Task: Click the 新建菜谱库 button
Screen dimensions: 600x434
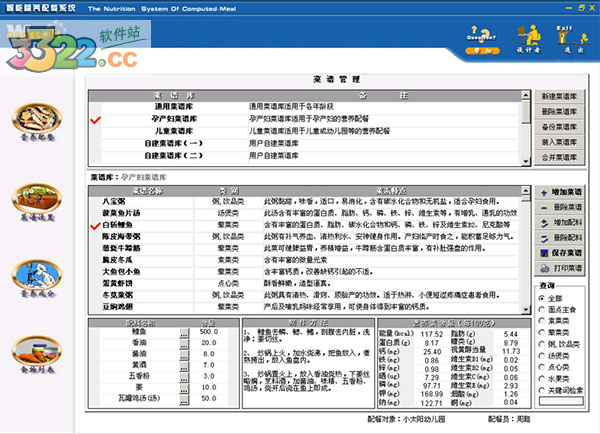Action: click(565, 95)
